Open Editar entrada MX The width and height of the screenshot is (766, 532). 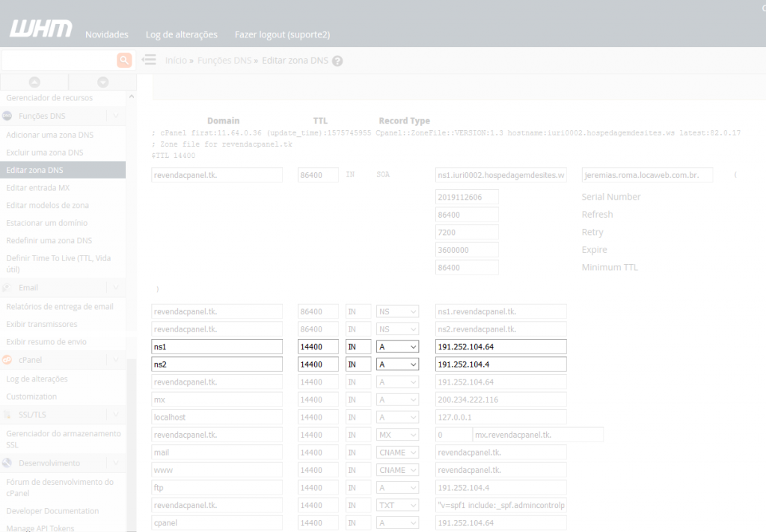pos(37,188)
